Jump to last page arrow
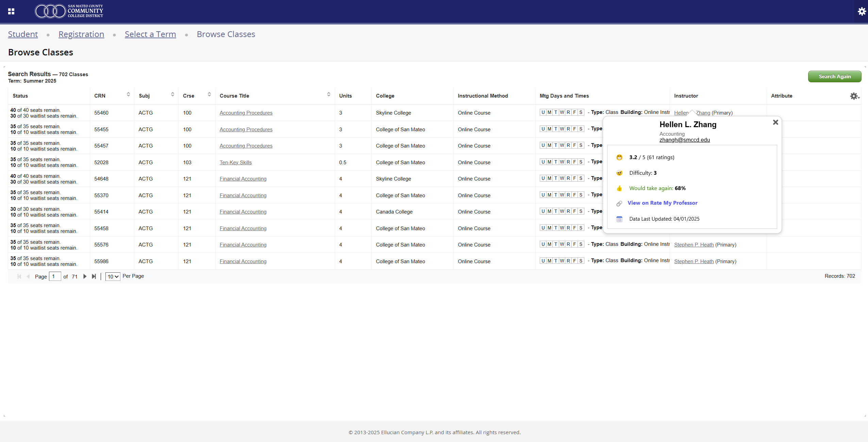Viewport: 868px width, 442px height. pos(94,276)
